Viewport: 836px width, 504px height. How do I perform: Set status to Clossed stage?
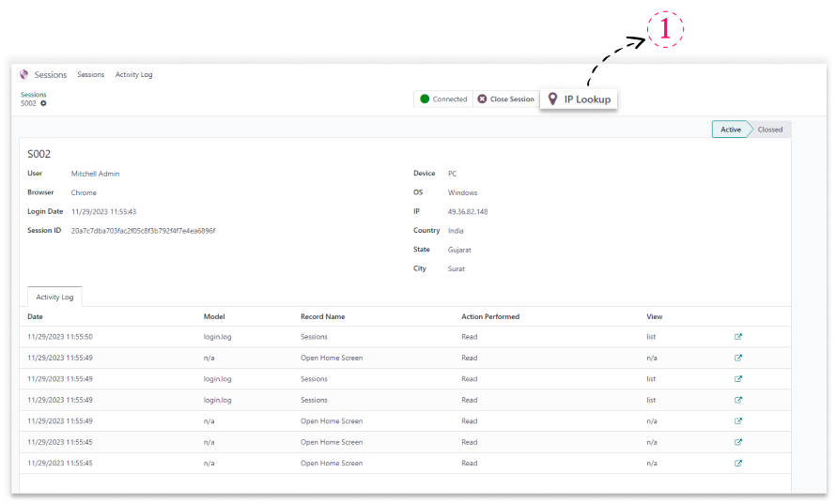pyautogui.click(x=770, y=130)
